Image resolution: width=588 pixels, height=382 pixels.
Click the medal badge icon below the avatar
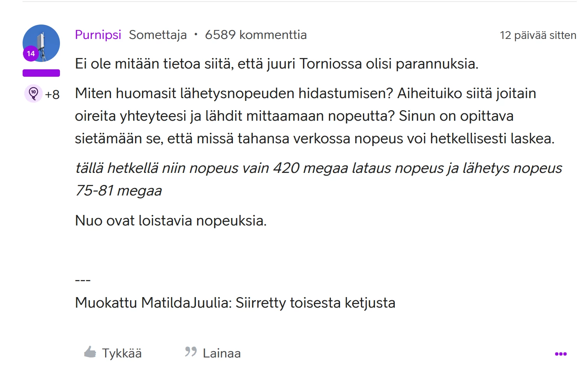click(33, 94)
